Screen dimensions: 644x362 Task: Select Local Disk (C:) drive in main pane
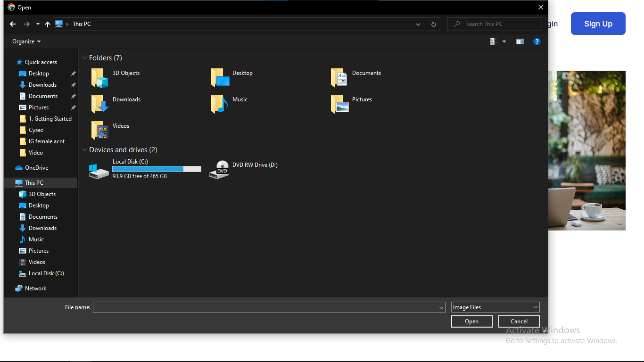click(145, 169)
